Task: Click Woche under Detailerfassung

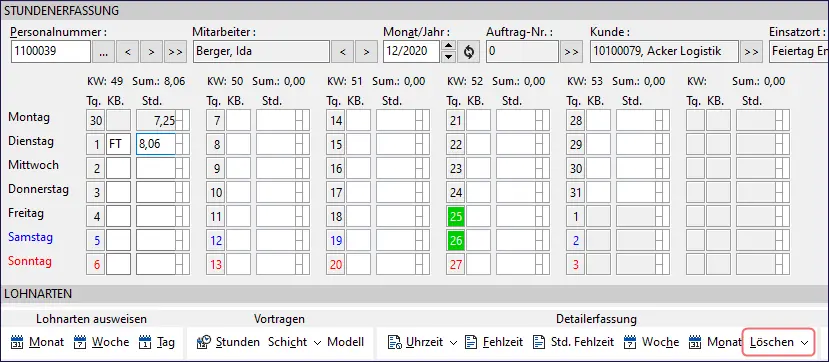Action: pos(651,342)
